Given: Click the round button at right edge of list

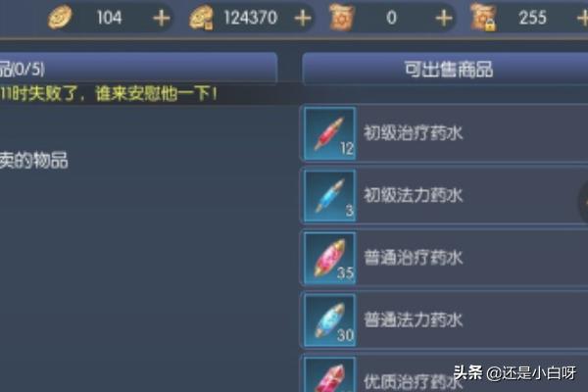Looking at the screenshot, I should pos(583,202).
